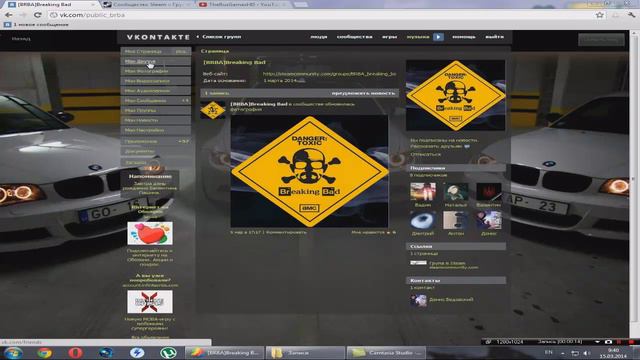Viewport: 640px width, 360px height.
Task: Open the large Danger Toxic post photo
Action: pyautogui.click(x=309, y=171)
